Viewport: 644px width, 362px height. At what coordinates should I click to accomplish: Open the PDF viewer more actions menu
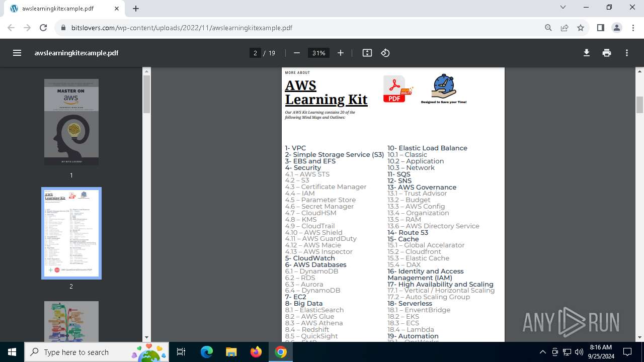627,53
